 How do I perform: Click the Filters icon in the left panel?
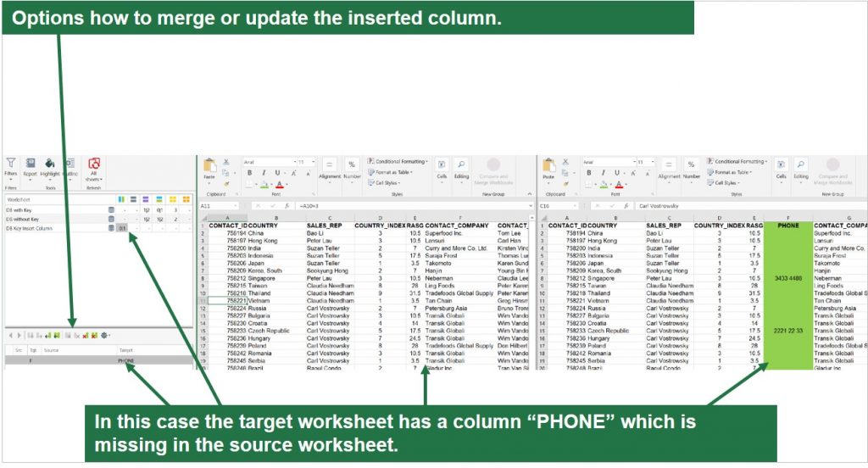tap(11, 164)
